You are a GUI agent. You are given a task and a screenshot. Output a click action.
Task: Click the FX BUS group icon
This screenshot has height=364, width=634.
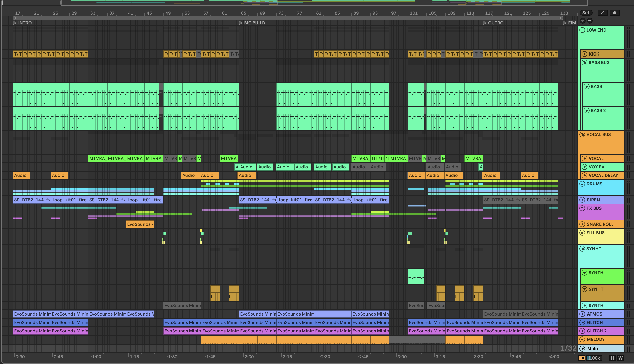(582, 208)
